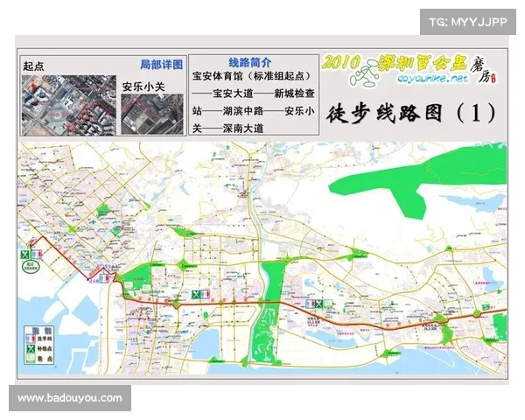The image size is (525, 420).
Task: Click the 补给点 label in the legend
Action: pos(44,348)
